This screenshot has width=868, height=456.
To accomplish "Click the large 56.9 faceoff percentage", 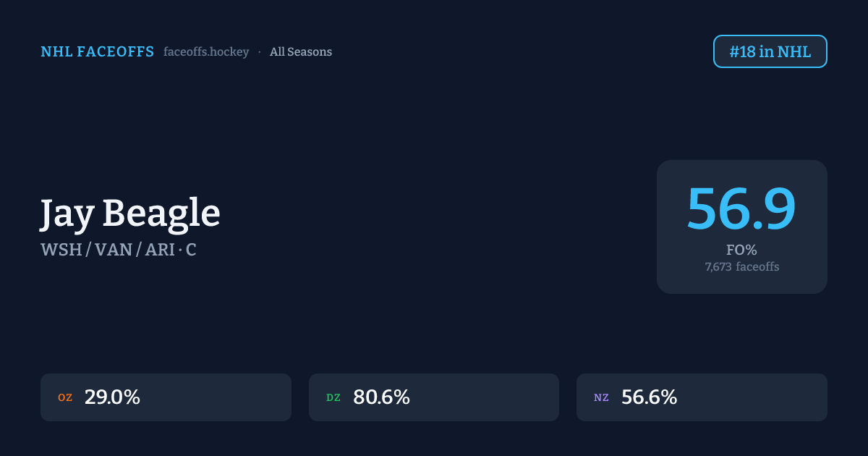I will click(x=741, y=209).
